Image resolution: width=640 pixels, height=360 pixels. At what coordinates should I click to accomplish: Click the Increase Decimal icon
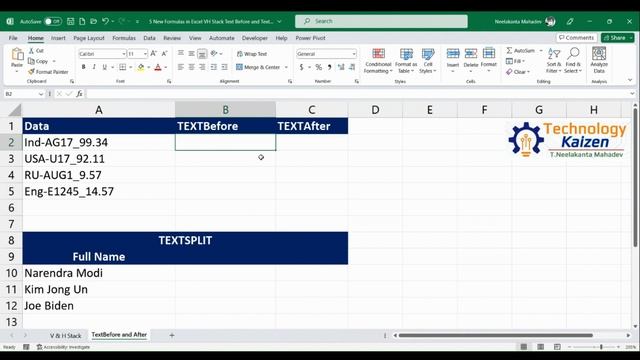[x=341, y=67]
